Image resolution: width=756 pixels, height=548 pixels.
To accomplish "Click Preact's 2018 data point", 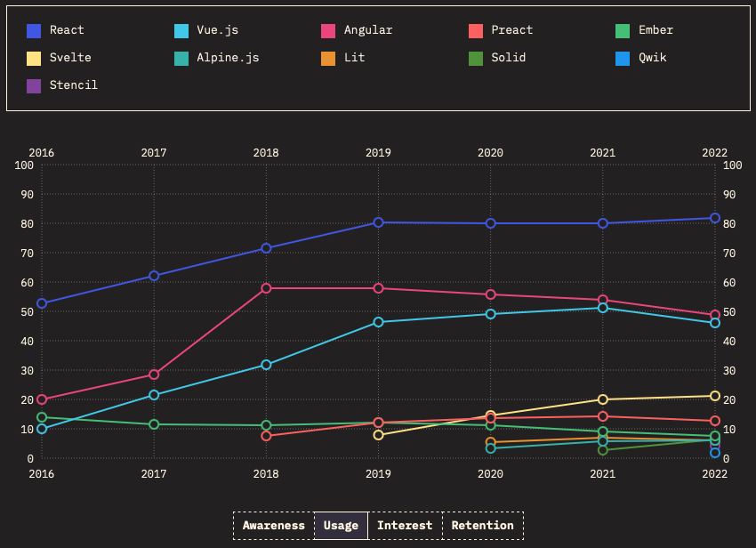I will click(x=266, y=436).
